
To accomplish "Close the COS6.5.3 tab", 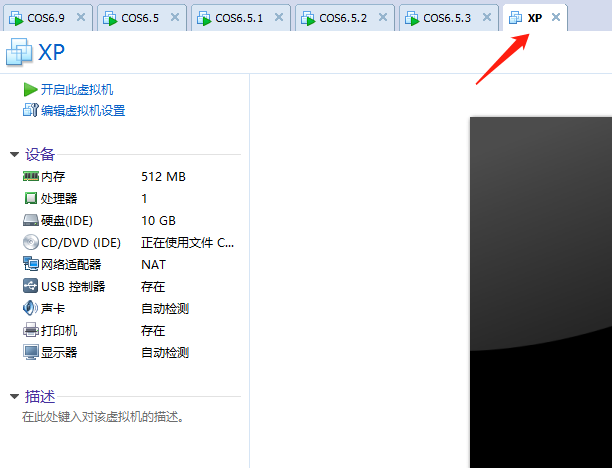I will pos(487,17).
